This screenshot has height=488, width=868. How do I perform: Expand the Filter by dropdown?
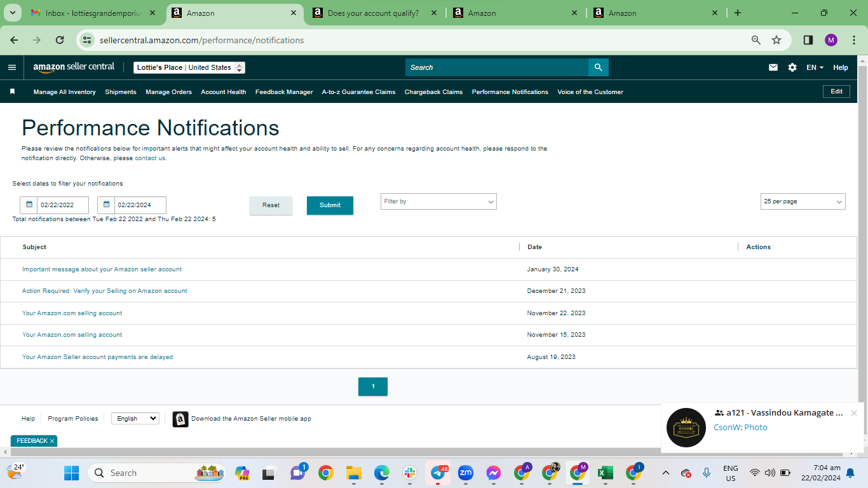438,201
